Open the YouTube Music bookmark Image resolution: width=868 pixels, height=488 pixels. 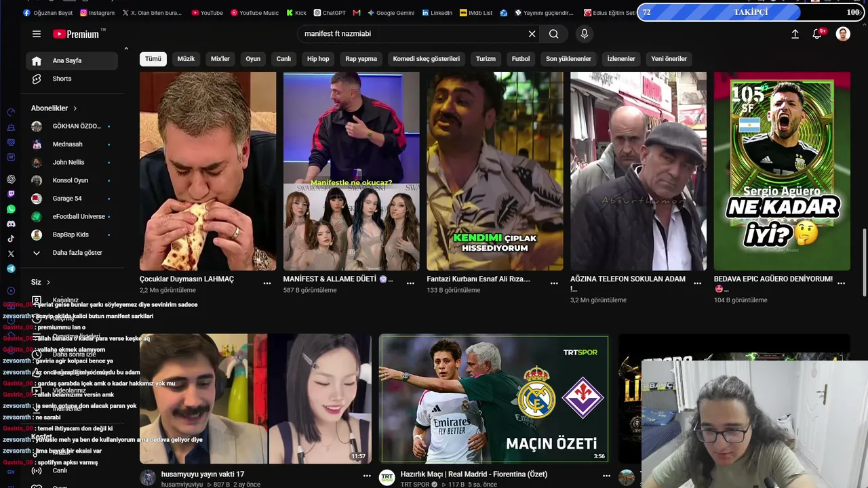[254, 13]
